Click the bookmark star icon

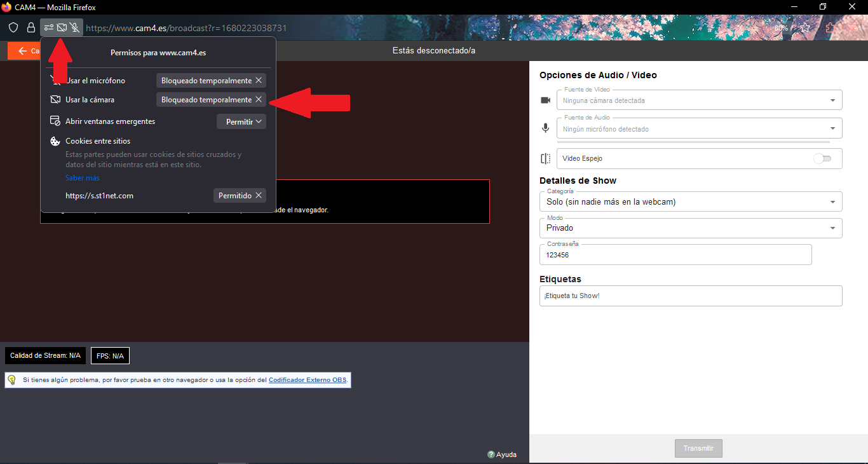(805, 28)
